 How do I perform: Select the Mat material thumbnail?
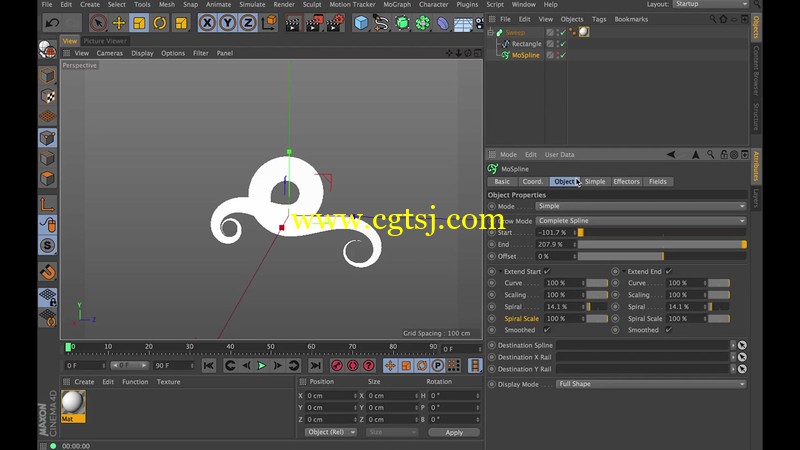[73, 406]
